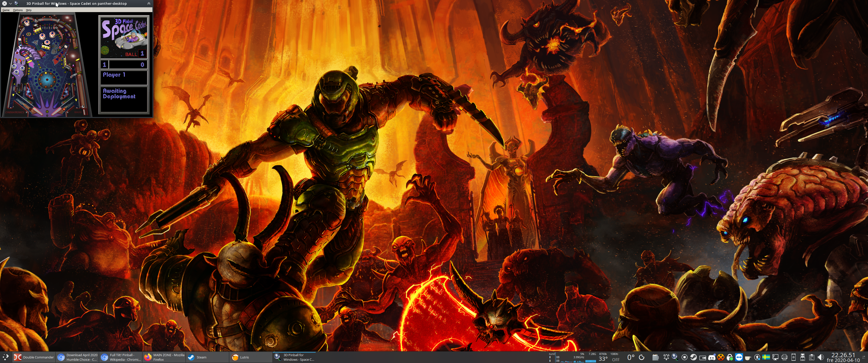
Task: Click the panel configure sliders icon
Action: [863, 357]
